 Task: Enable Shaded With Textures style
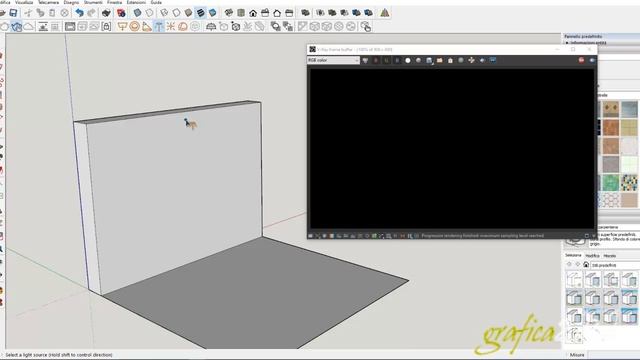tap(200, 13)
